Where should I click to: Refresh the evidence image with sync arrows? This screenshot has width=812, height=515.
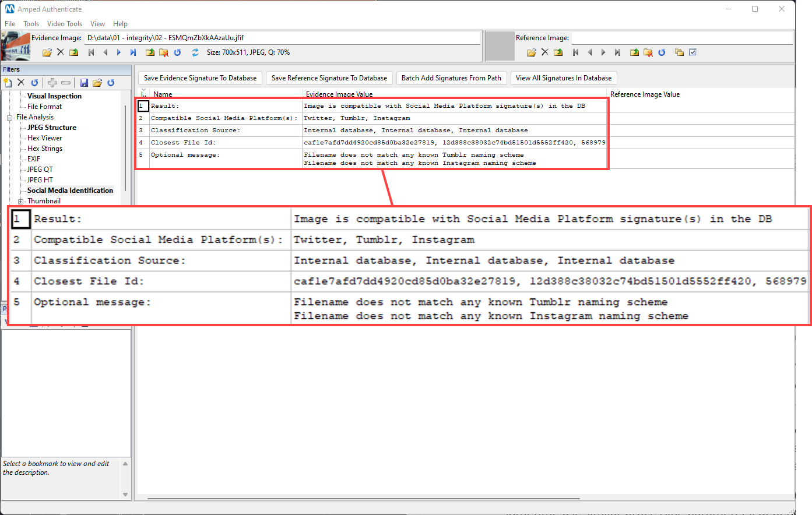[x=195, y=52]
